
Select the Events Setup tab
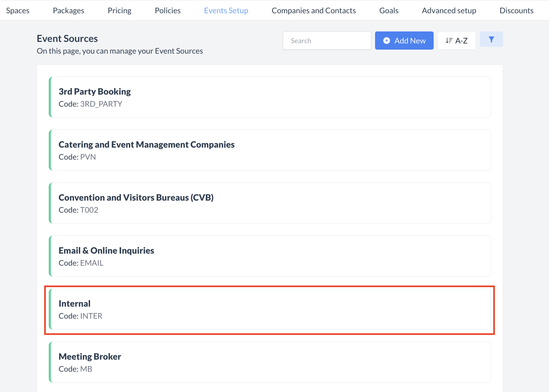click(x=226, y=10)
